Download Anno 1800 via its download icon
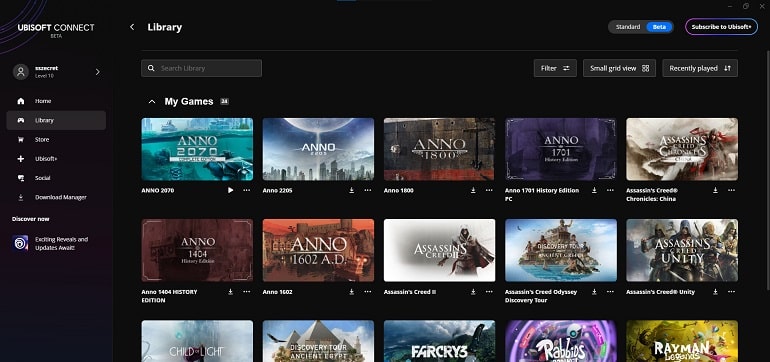The width and height of the screenshot is (770, 362). (x=473, y=190)
